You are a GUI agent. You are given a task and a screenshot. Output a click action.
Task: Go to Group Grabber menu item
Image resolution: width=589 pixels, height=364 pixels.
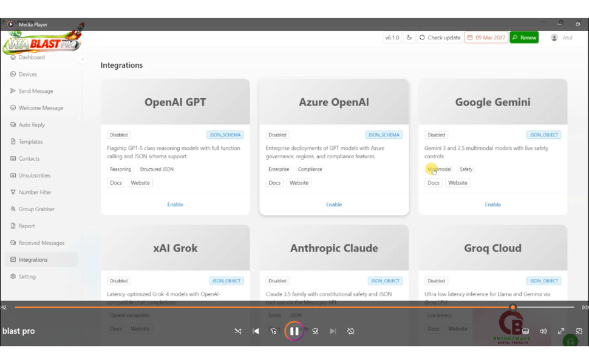pyautogui.click(x=36, y=209)
